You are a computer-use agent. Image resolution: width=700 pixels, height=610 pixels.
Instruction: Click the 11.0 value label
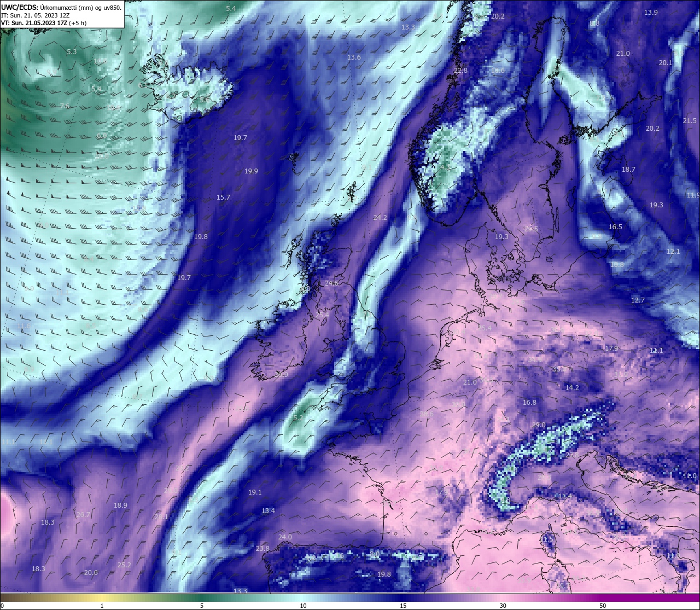tap(690, 476)
